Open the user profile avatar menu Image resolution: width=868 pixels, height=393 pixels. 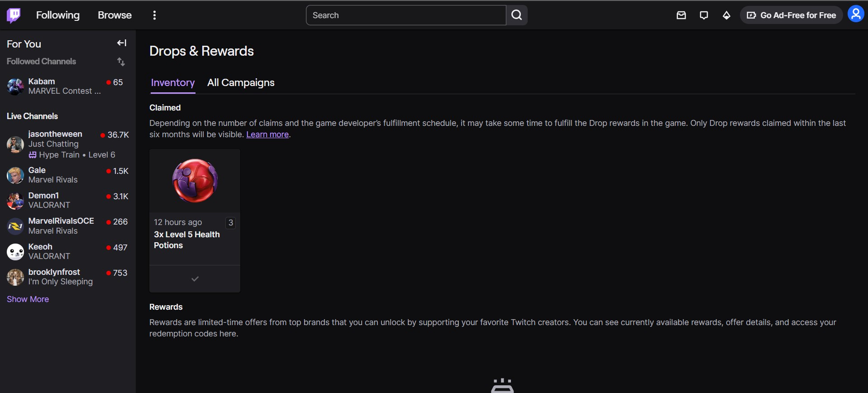coord(856,14)
